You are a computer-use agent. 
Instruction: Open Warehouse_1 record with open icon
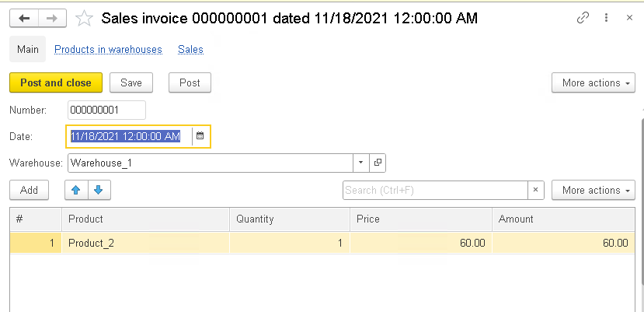pyautogui.click(x=378, y=163)
